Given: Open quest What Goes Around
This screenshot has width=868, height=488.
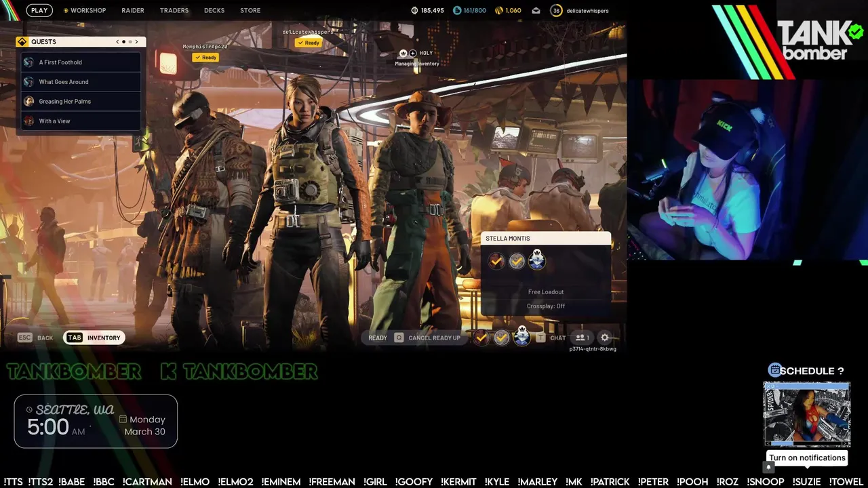Looking at the screenshot, I should [80, 82].
